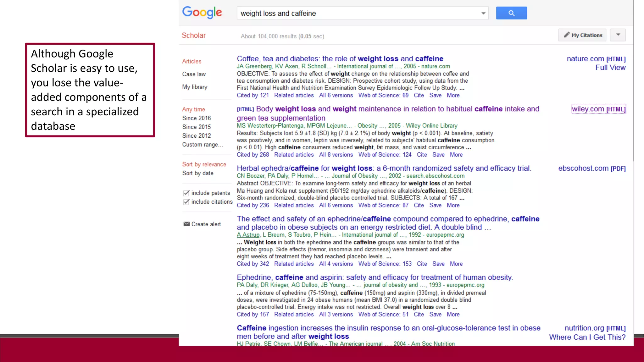Click Cited by 268
The width and height of the screenshot is (644, 362).
point(253,155)
